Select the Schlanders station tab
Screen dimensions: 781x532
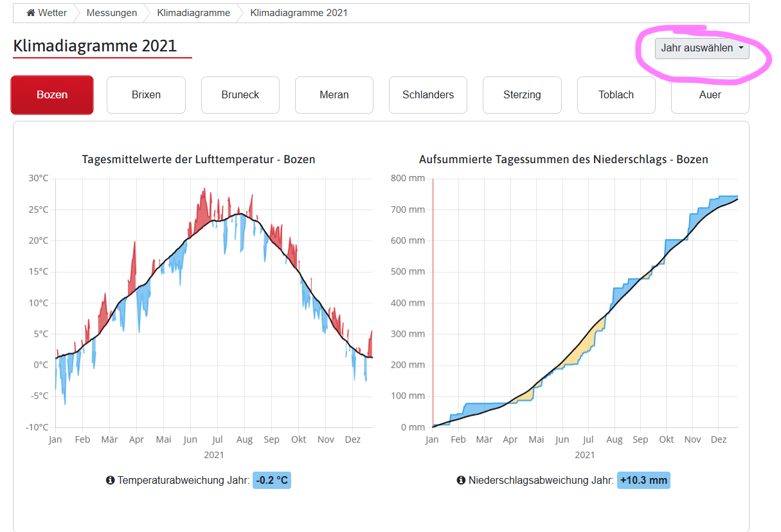tap(428, 95)
